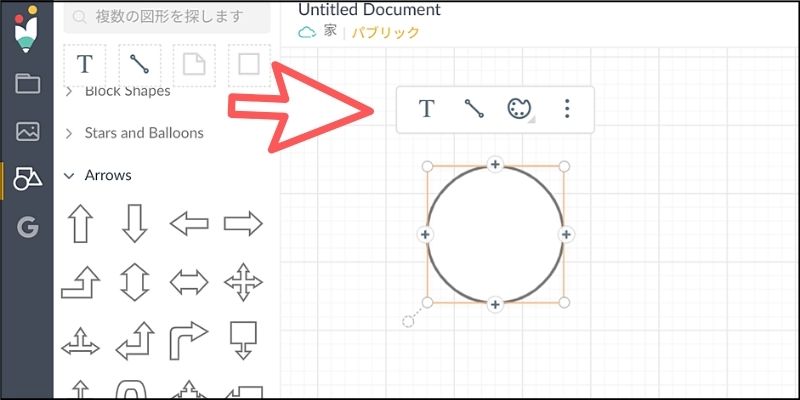Select the shapes library sidebar icon

tap(27, 178)
